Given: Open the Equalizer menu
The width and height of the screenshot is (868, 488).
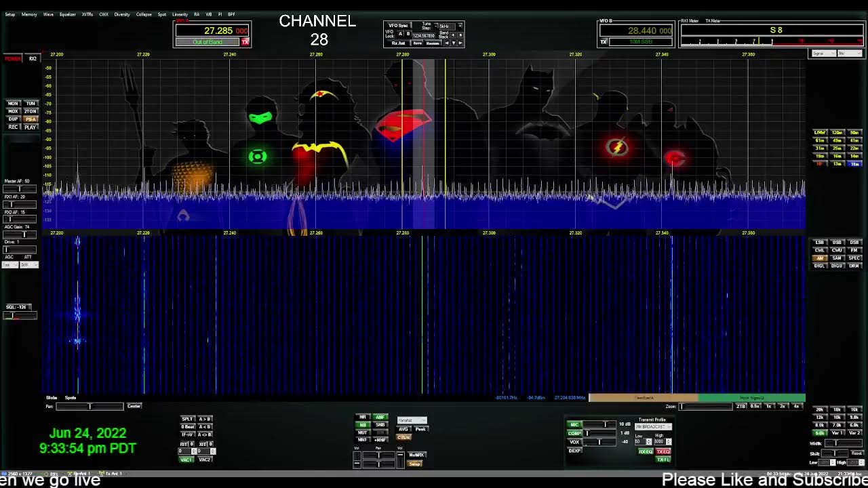Looking at the screenshot, I should pyautogui.click(x=68, y=14).
